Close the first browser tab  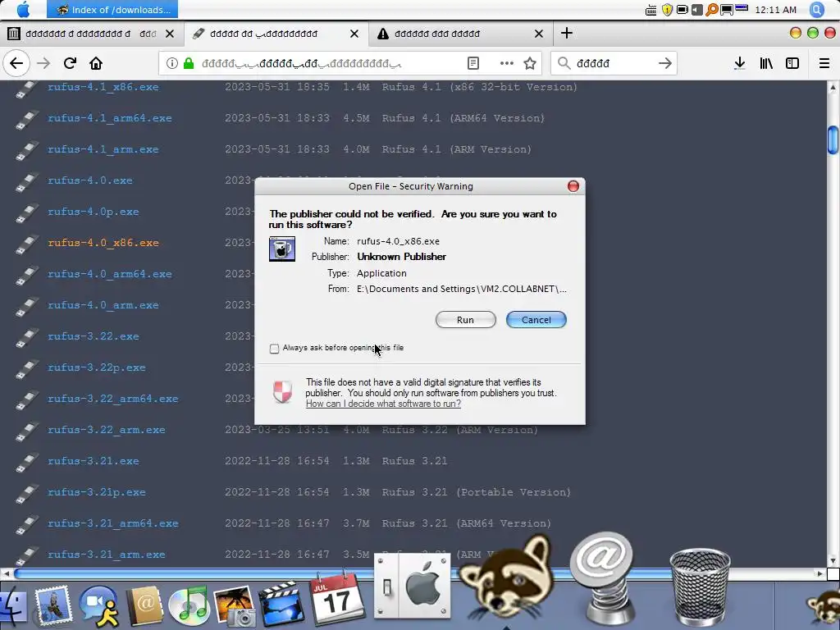(x=170, y=34)
